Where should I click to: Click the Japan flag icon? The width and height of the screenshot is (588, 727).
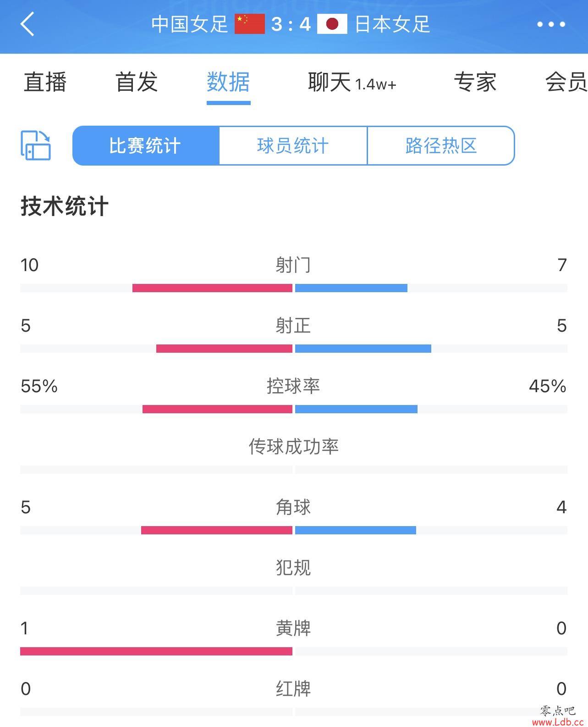332,24
